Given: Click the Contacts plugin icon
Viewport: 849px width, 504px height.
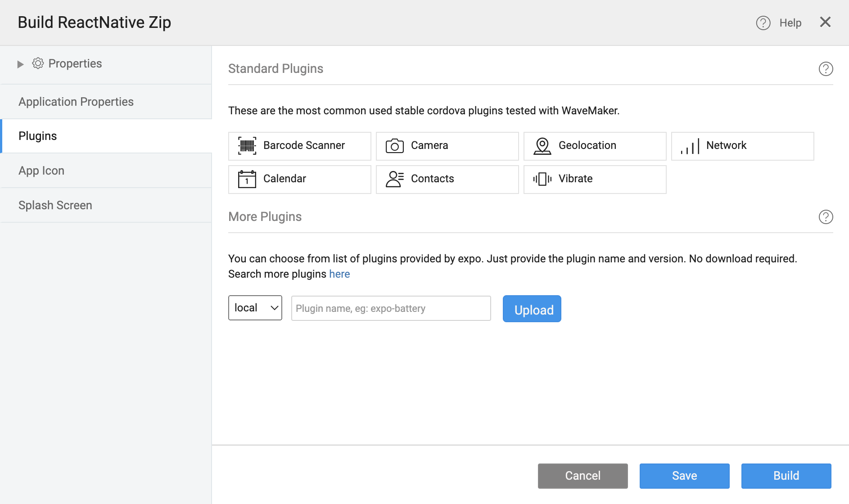Looking at the screenshot, I should point(395,179).
